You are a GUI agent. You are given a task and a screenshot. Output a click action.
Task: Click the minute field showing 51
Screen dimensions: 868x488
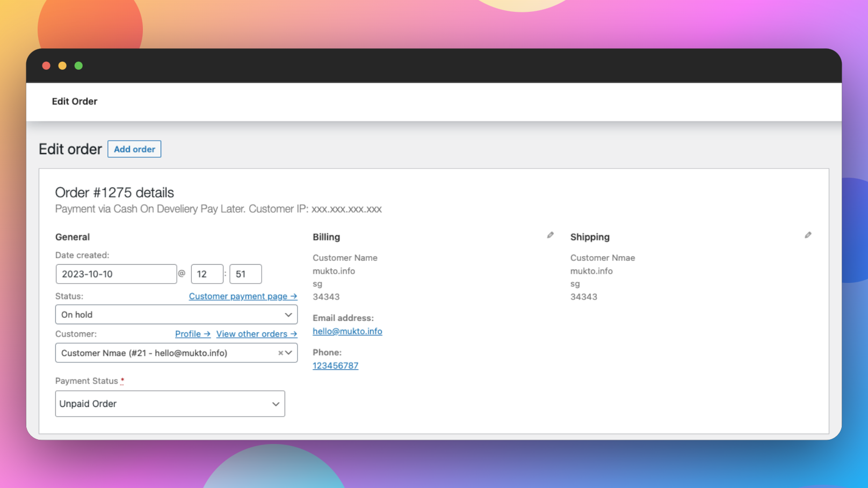click(x=245, y=274)
